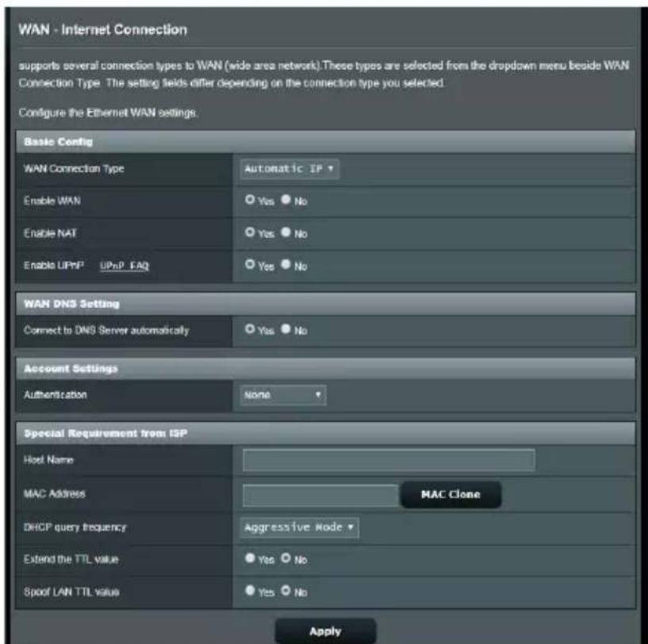Viewport: 648px width, 644px height.
Task: Click the Basic Config section header
Action: click(325, 142)
